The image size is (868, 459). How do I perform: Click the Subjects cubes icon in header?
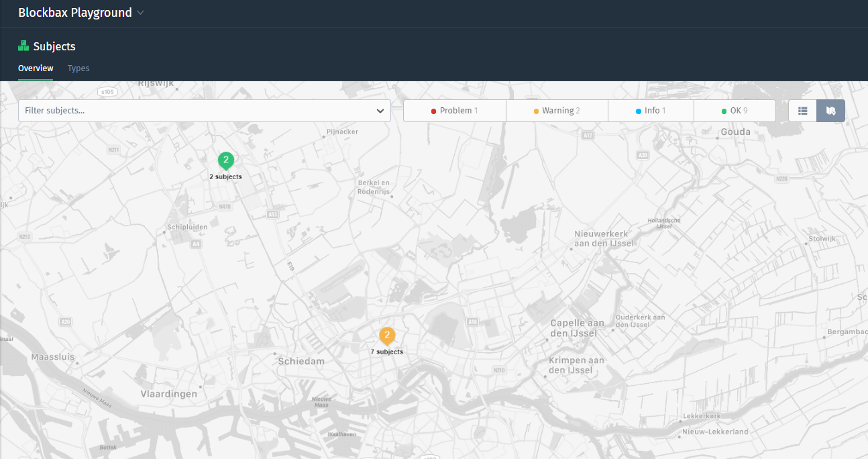[x=23, y=46]
